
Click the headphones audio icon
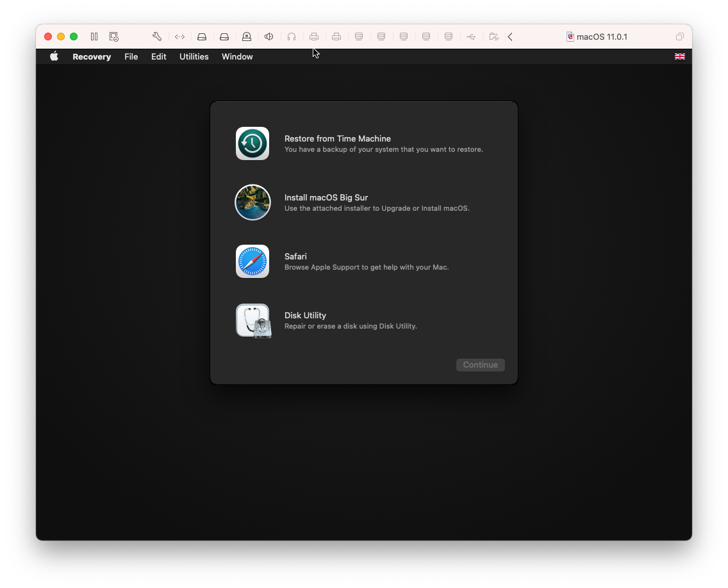[292, 37]
